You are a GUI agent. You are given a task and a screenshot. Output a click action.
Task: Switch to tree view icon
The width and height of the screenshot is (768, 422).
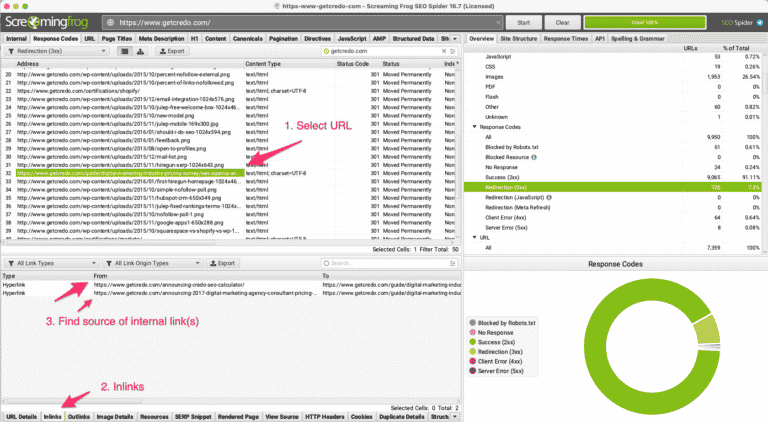pyautogui.click(x=141, y=51)
